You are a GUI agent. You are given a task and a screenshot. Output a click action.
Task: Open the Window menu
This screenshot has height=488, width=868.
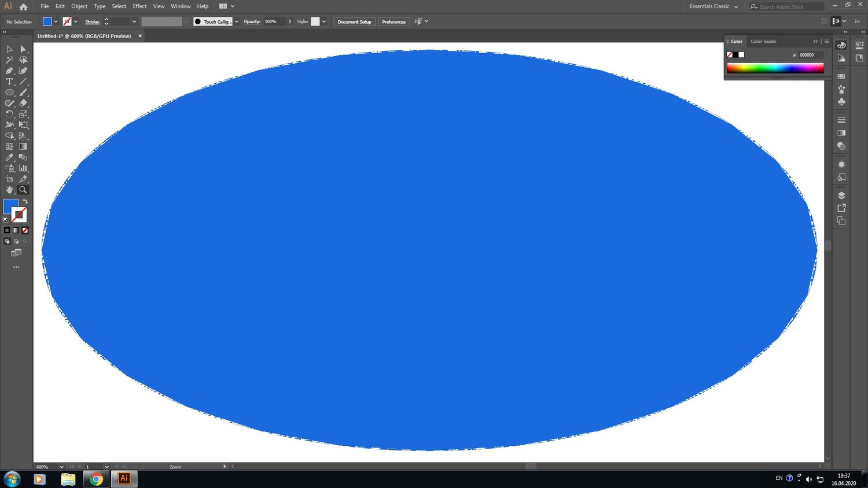coord(181,6)
